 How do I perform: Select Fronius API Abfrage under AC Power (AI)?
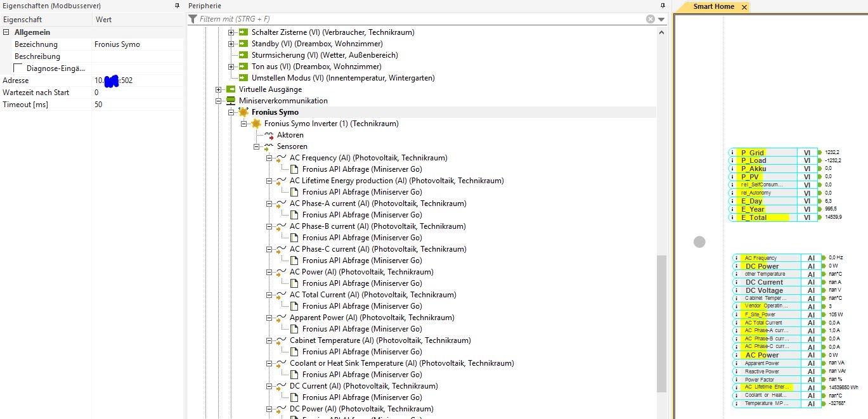[x=362, y=283]
